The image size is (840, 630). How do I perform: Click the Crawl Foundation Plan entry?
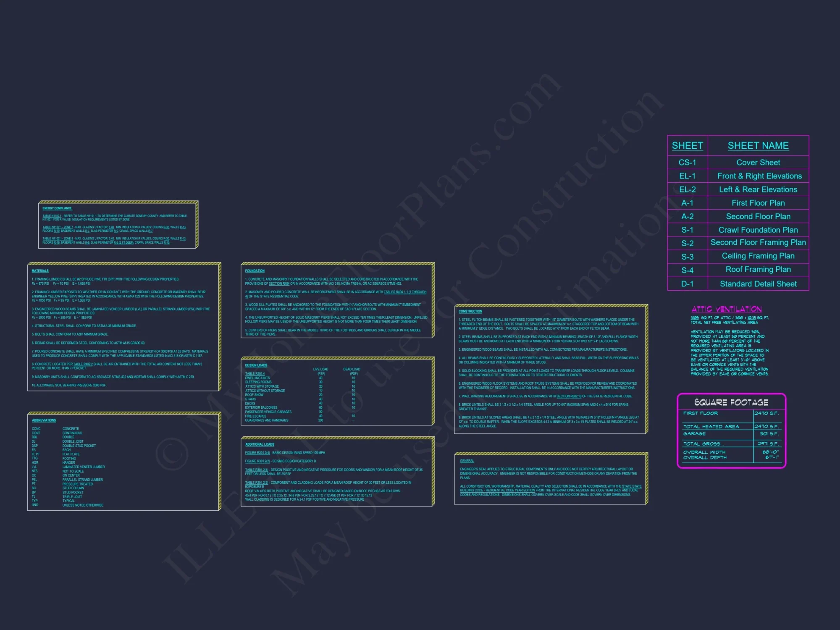pyautogui.click(x=758, y=230)
